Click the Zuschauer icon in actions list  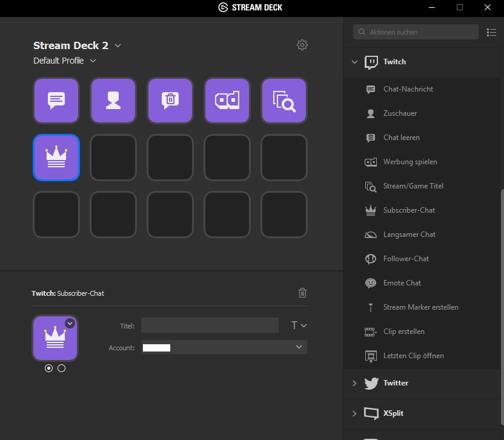click(371, 113)
